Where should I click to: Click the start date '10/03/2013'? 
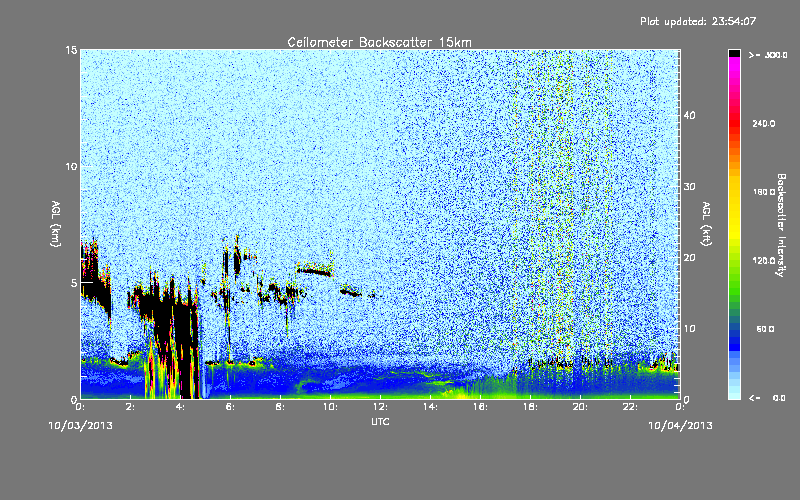[80, 426]
